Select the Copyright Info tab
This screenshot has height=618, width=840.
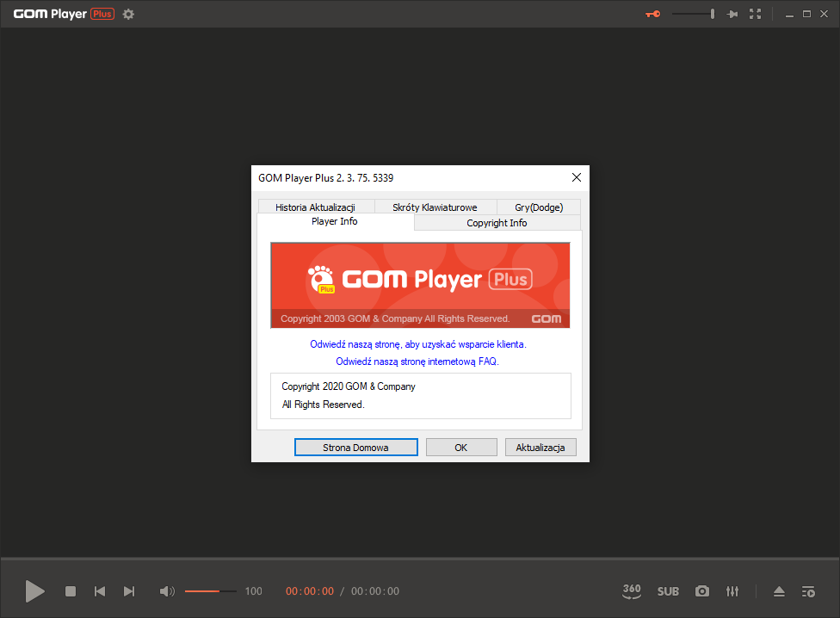tap(497, 223)
